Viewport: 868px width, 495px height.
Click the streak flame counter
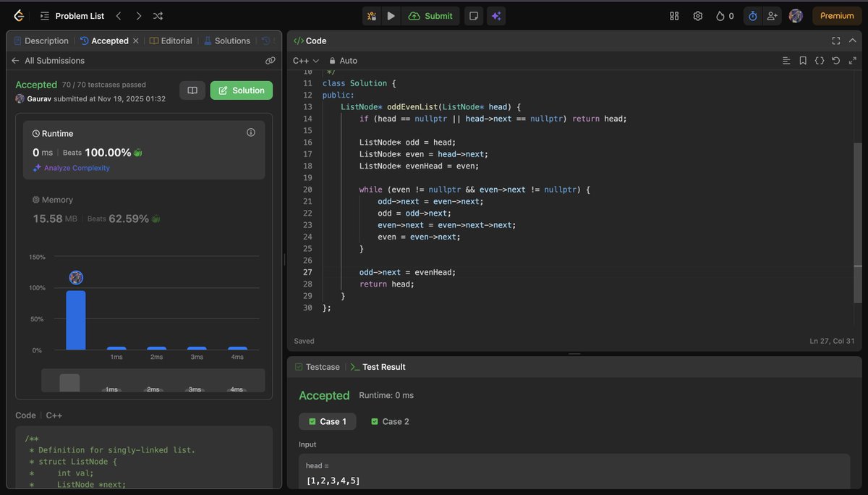(x=725, y=16)
